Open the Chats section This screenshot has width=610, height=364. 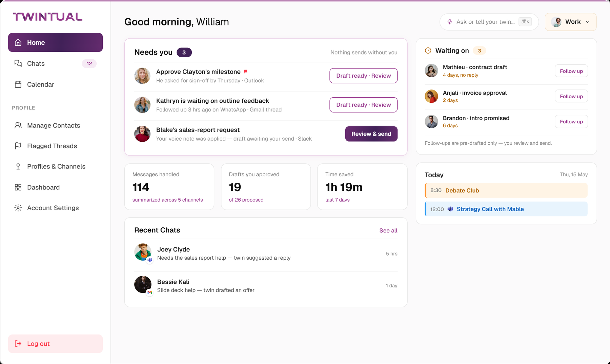click(x=56, y=63)
